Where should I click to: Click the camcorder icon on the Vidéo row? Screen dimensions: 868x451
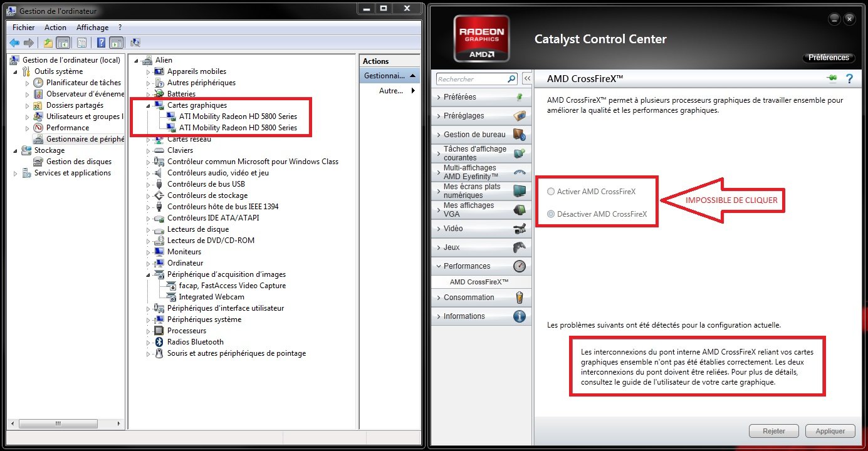click(519, 229)
